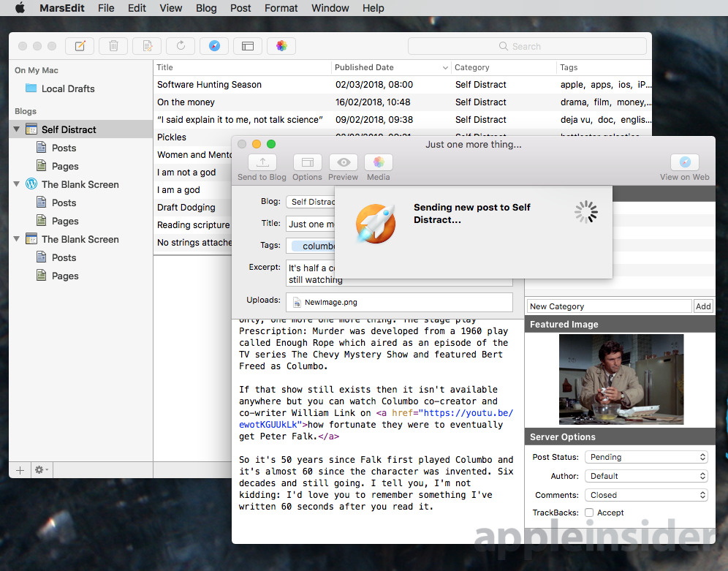Open the Blog Self Distract popup

point(311,202)
